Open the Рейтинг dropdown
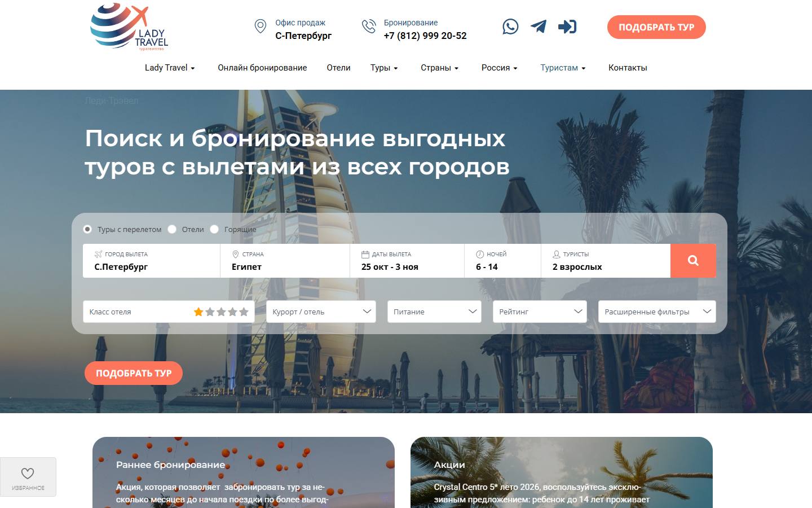 (540, 312)
